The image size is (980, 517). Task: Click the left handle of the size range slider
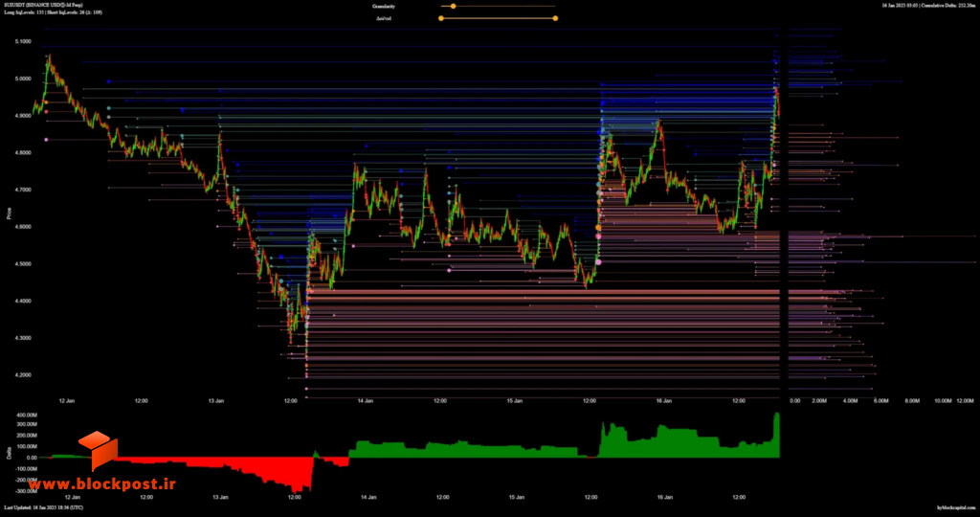coord(441,18)
